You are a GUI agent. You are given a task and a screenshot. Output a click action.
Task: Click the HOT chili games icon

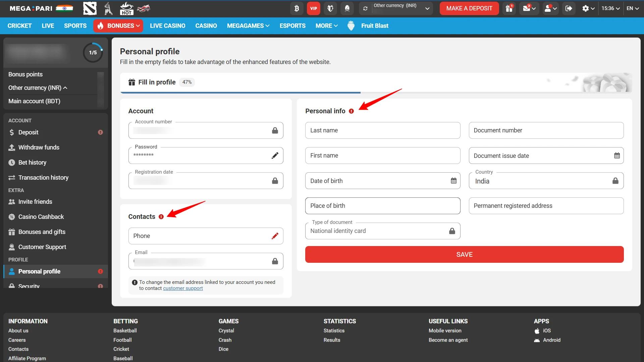click(x=126, y=8)
